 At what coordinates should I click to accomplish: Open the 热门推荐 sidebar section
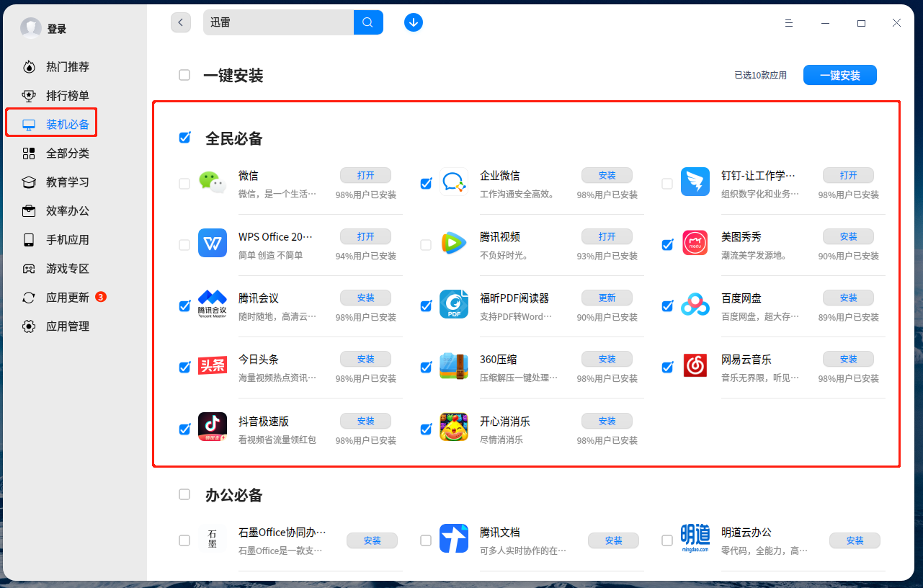pyautogui.click(x=56, y=67)
